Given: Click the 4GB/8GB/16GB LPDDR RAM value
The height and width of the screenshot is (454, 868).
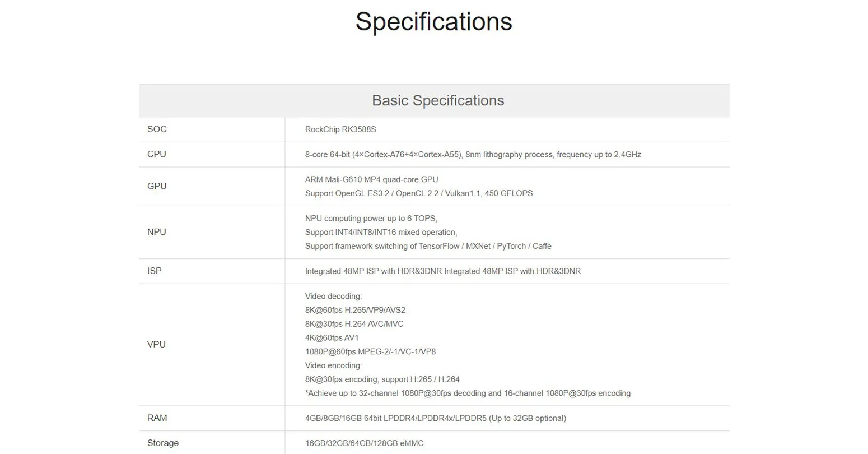Looking at the screenshot, I should coord(435,418).
